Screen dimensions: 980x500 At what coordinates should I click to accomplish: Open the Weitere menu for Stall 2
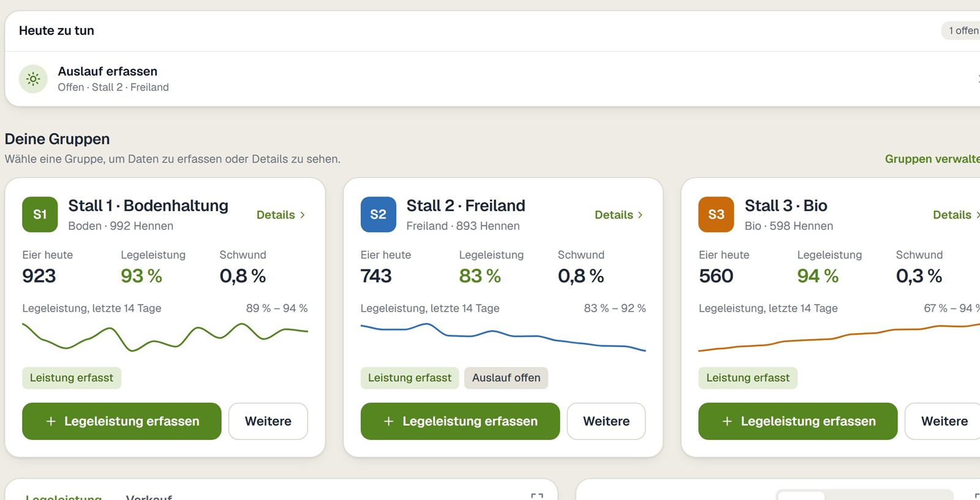[606, 421]
